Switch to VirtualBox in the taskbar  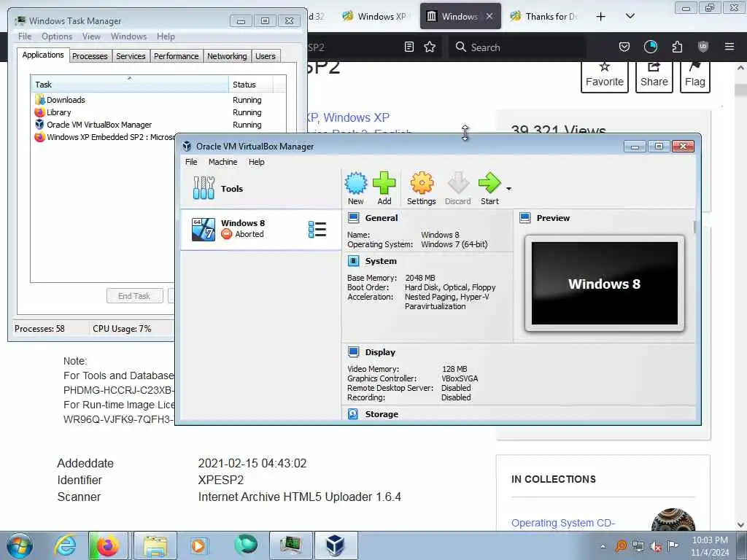click(336, 545)
